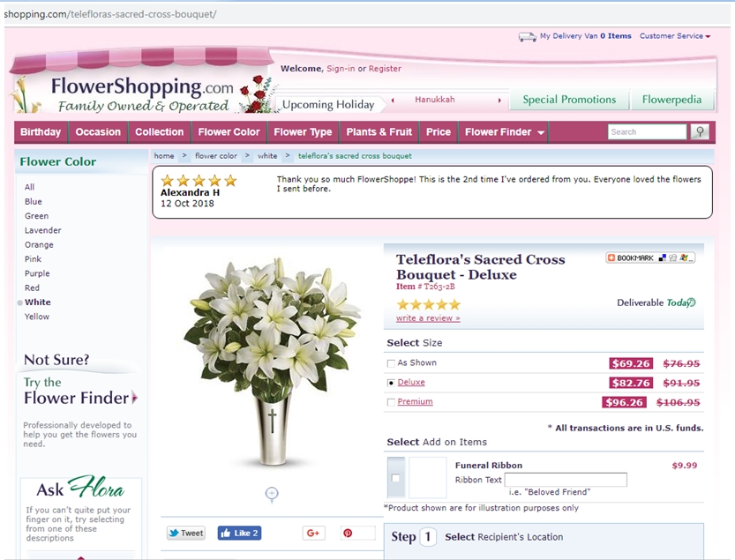The width and height of the screenshot is (735, 560).
Task: Share the bouquet via the Tweet button
Action: click(185, 533)
